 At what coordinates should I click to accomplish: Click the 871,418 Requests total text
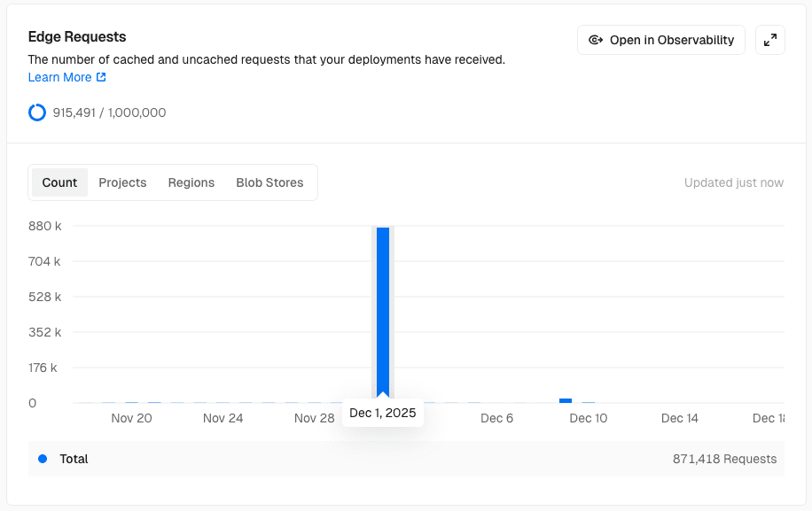coord(723,459)
